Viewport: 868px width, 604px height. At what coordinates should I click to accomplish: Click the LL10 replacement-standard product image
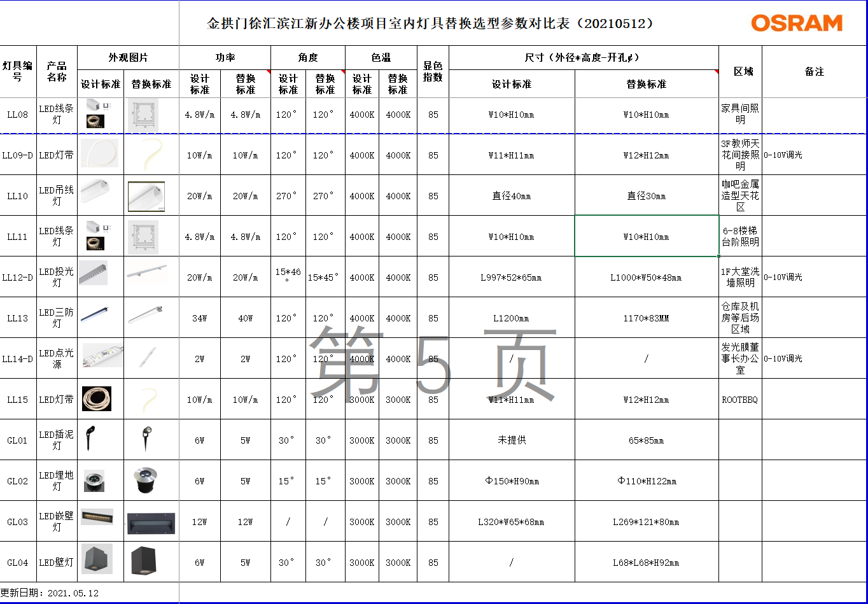pyautogui.click(x=146, y=197)
